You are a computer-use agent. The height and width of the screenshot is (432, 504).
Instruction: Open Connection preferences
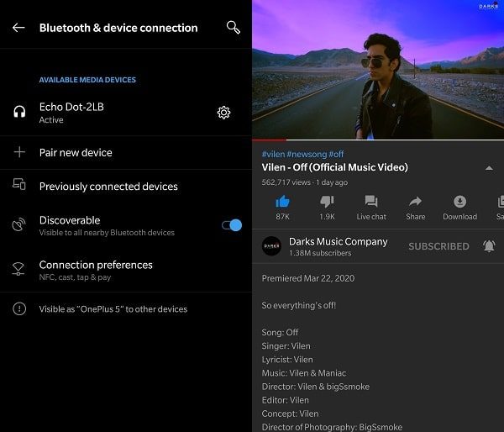[126, 270]
